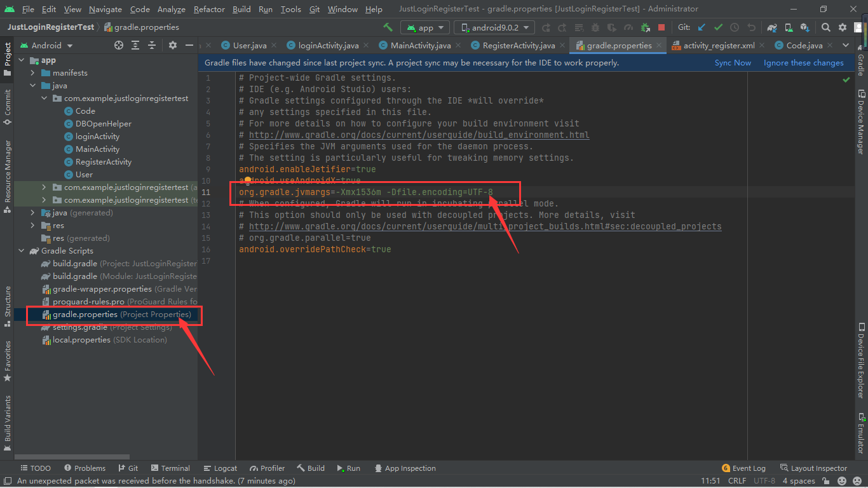868x488 pixels.
Task: Click the Event Log icon in status bar
Action: [x=726, y=468]
